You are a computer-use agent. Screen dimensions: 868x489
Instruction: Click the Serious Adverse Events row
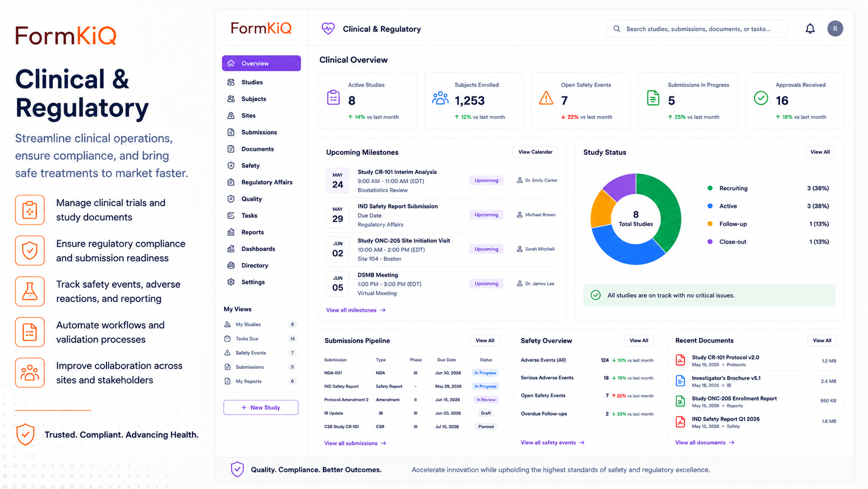click(587, 378)
